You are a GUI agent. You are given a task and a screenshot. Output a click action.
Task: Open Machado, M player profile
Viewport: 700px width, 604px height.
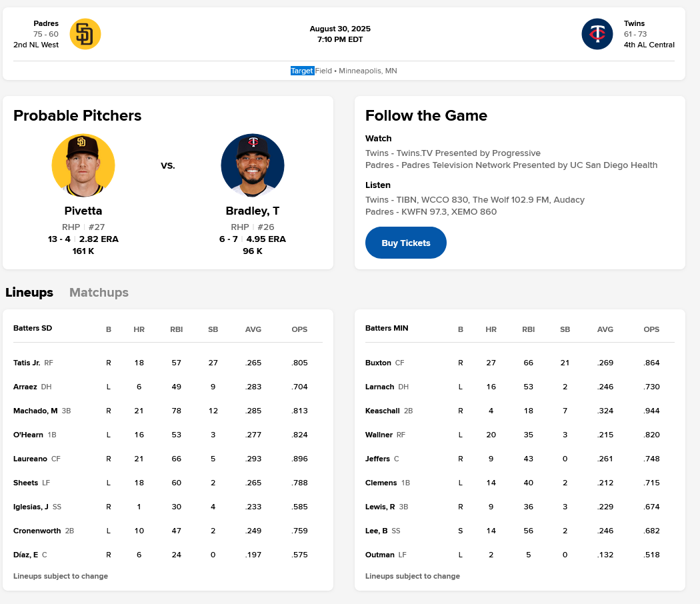[35, 411]
